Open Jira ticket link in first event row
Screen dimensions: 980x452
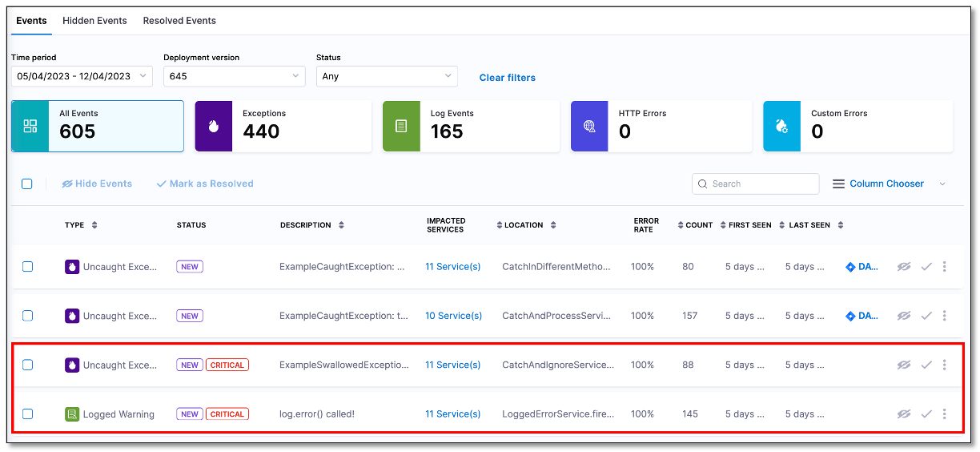click(862, 267)
